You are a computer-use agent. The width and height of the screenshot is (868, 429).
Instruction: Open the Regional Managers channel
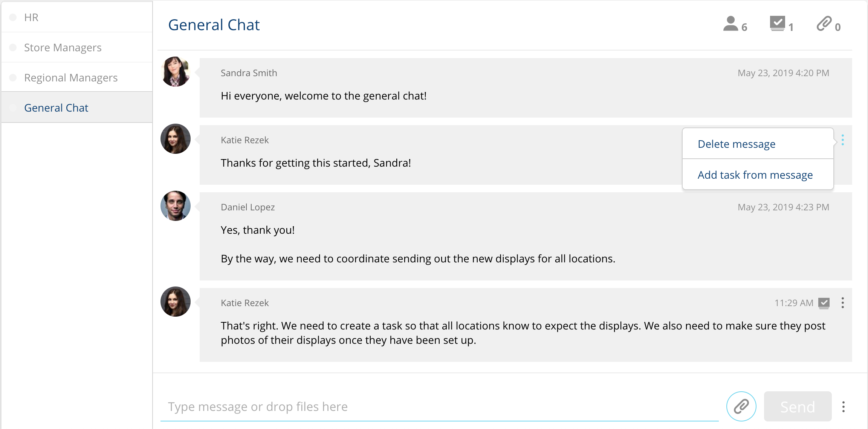click(71, 78)
